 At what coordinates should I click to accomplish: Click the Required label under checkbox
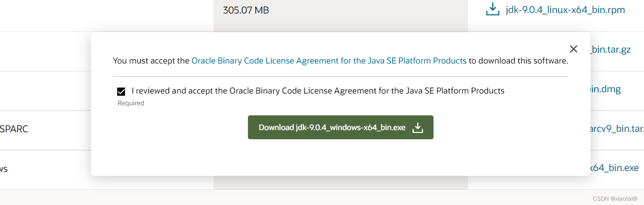coord(131,103)
